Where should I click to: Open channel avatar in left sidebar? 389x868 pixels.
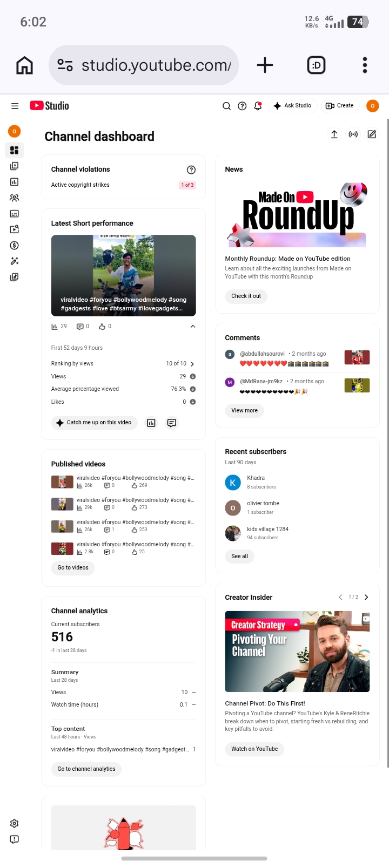click(x=15, y=131)
